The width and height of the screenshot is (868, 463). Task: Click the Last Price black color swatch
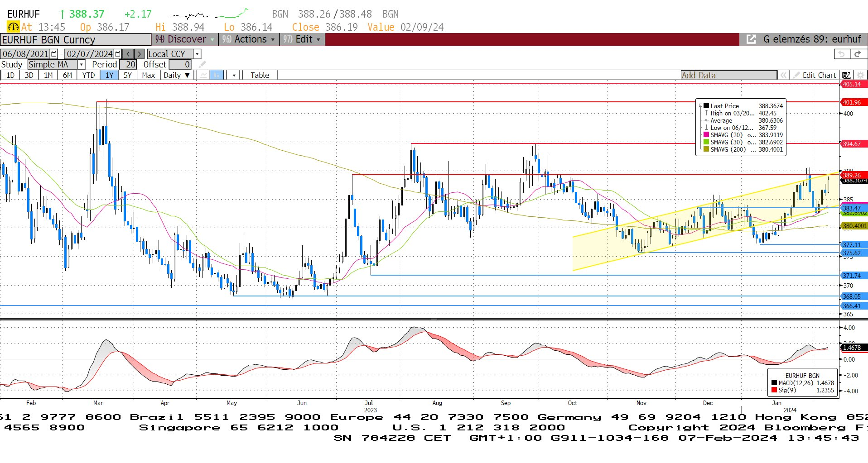(x=706, y=106)
